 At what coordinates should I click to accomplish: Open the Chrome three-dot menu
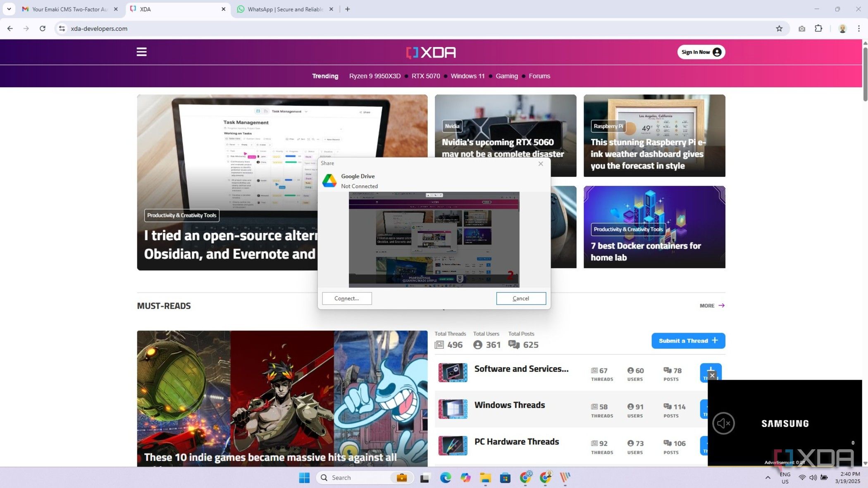[x=858, y=29]
